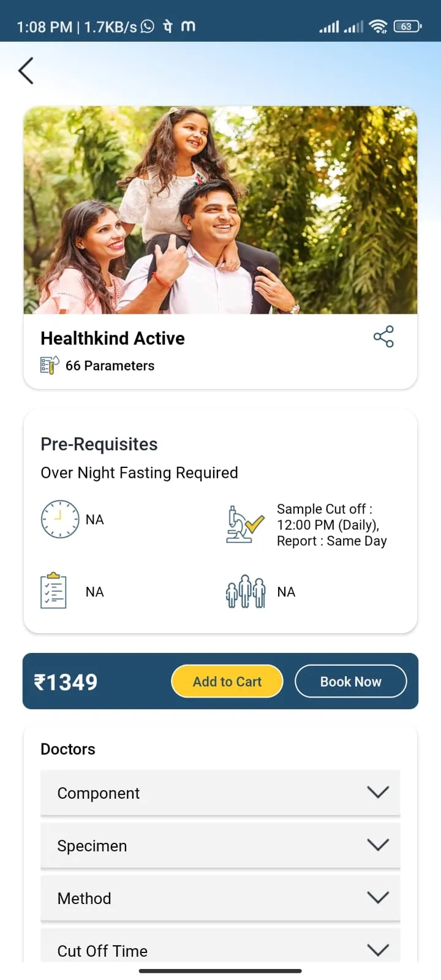Expand the Cut Off Time chevron

[x=378, y=950]
